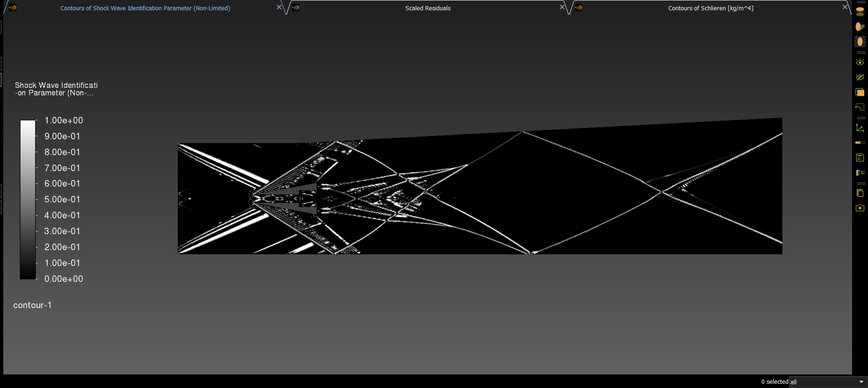This screenshot has height=388, width=868.
Task: Click the overlapping squares overlay icon
Action: tap(860, 92)
